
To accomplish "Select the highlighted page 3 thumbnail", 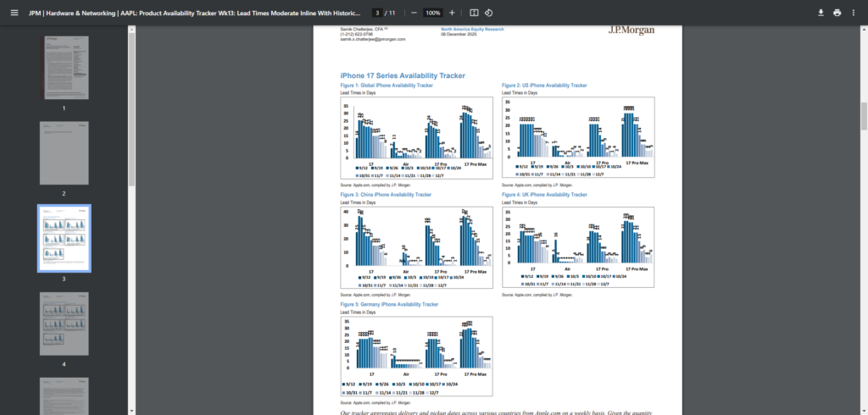I will tap(64, 237).
